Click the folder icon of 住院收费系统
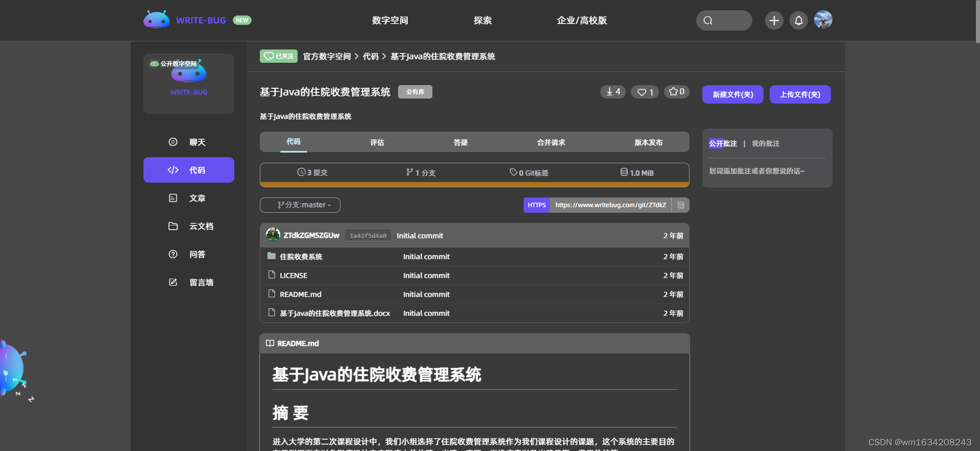 [x=272, y=256]
